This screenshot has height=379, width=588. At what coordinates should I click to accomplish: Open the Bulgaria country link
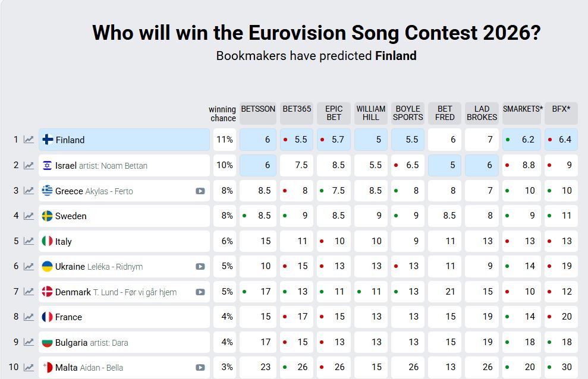click(x=71, y=342)
